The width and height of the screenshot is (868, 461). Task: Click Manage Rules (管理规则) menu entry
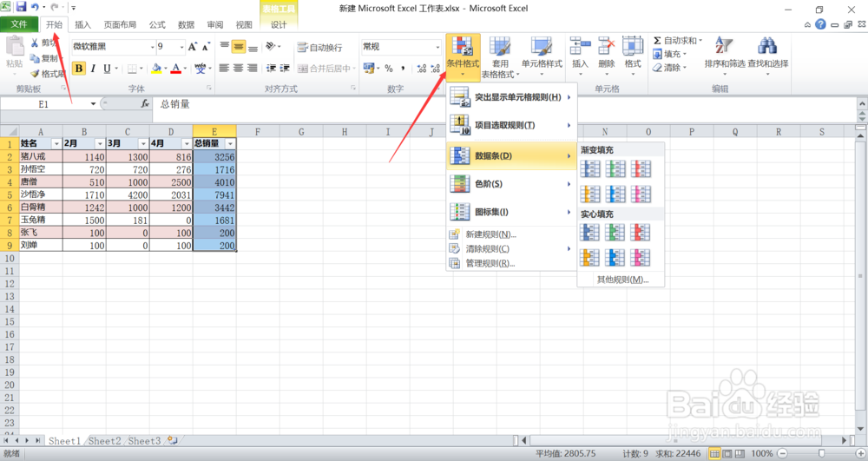pyautogui.click(x=511, y=263)
